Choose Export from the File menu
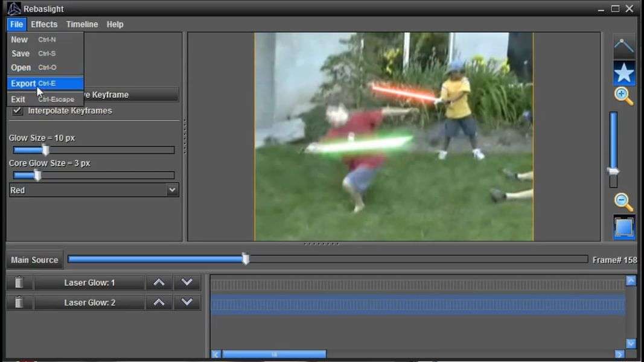Viewport: 644px width, 362px height. (24, 83)
